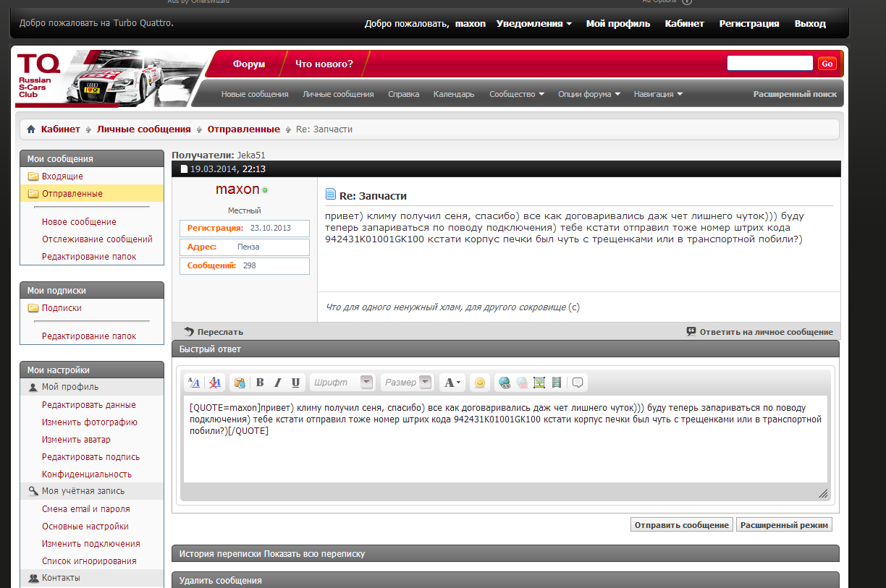Viewport: 886px width, 588px height.
Task: Click the insert link globe icon
Action: (x=505, y=383)
